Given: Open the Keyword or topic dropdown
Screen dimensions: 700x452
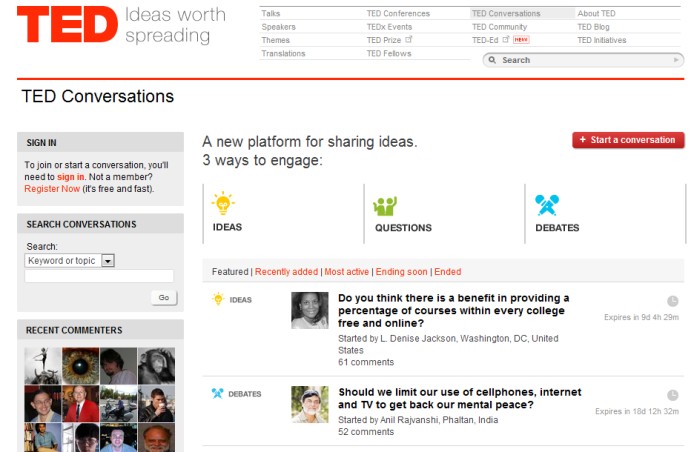Looking at the screenshot, I should [x=108, y=261].
